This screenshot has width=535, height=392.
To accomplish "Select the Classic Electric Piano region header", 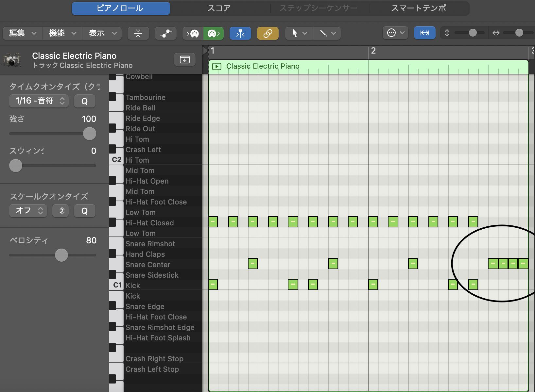I will (x=369, y=67).
